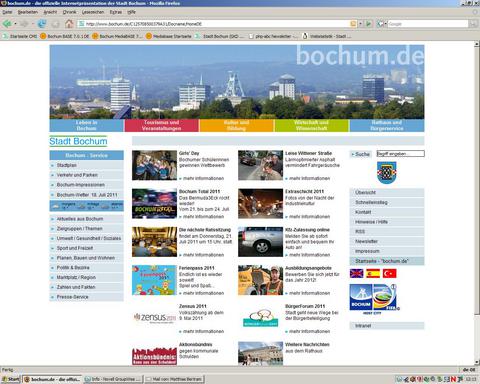Open the search engine selector dropdown
The width and height of the screenshot is (480, 384).
click(382, 24)
